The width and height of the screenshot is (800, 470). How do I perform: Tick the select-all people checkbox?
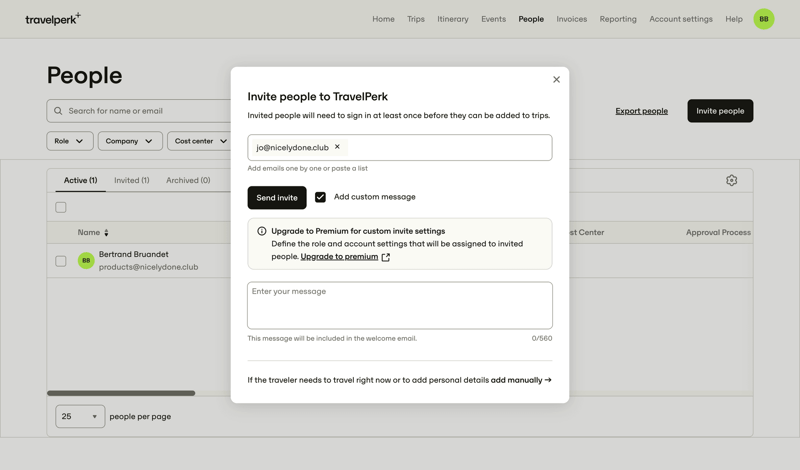(x=61, y=207)
